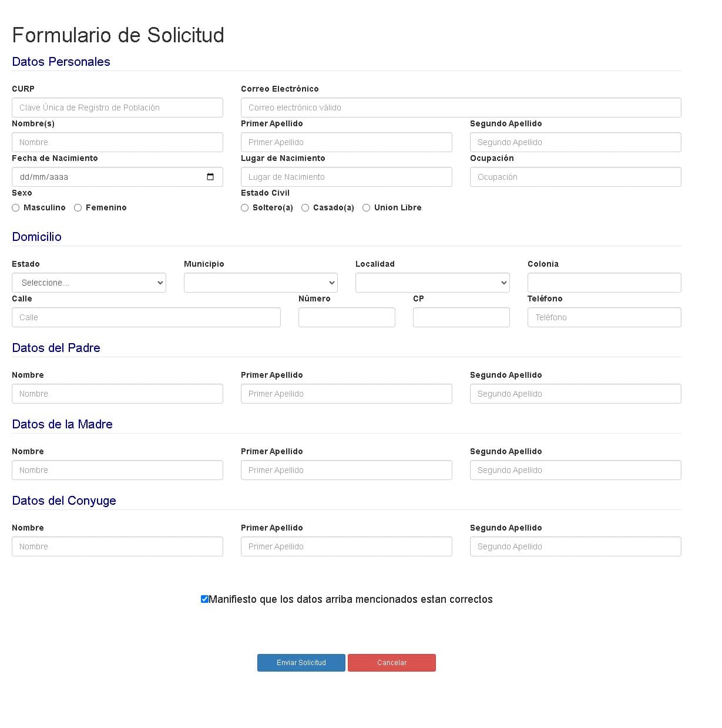Select the Masculino radio button
The width and height of the screenshot is (722, 728).
16,208
